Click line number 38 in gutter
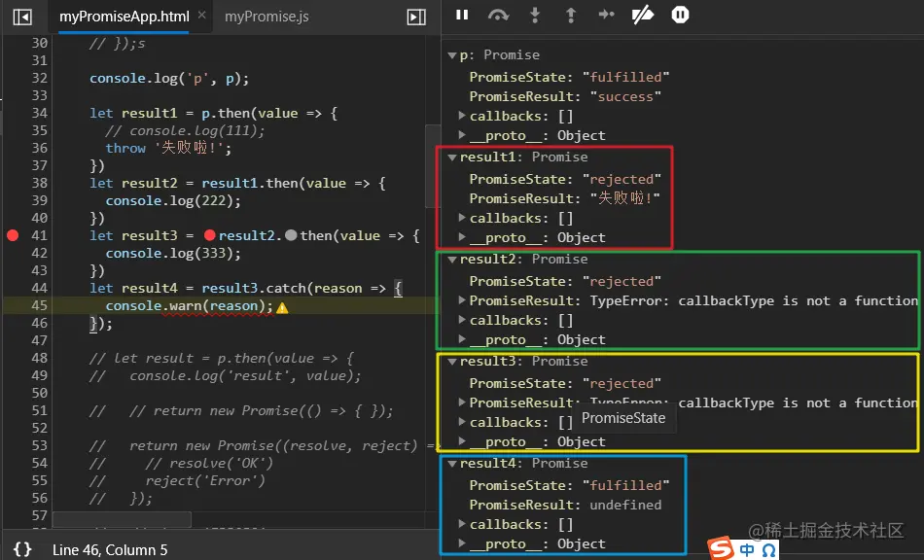 pyautogui.click(x=40, y=183)
